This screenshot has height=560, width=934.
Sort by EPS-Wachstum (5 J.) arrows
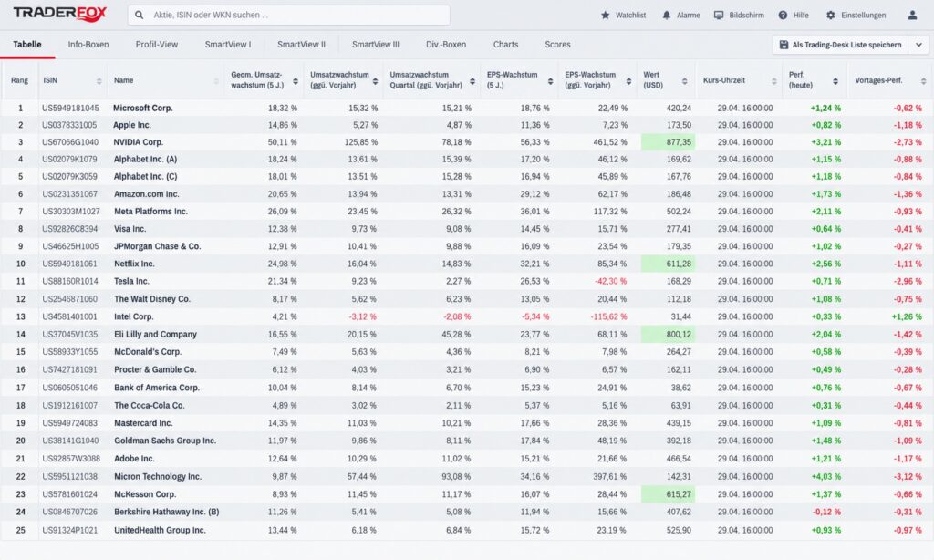coord(550,80)
